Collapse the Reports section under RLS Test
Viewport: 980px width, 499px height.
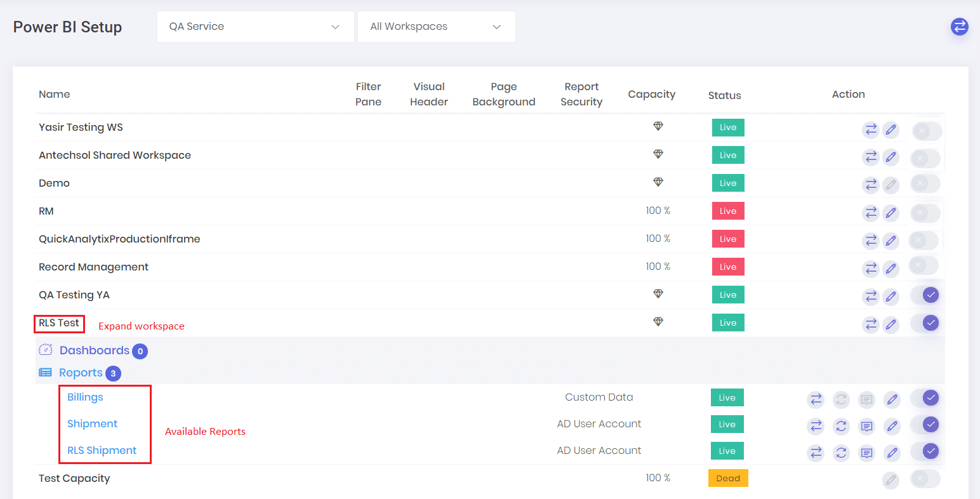pos(81,373)
